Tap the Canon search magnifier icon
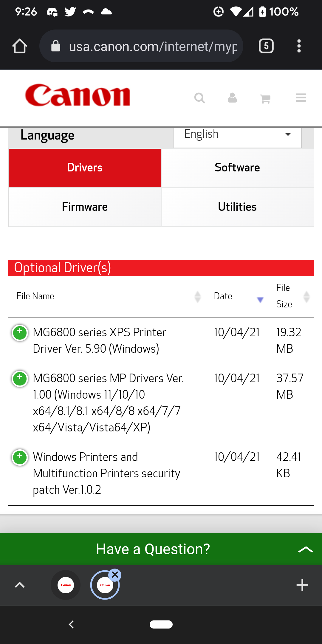 (199, 98)
